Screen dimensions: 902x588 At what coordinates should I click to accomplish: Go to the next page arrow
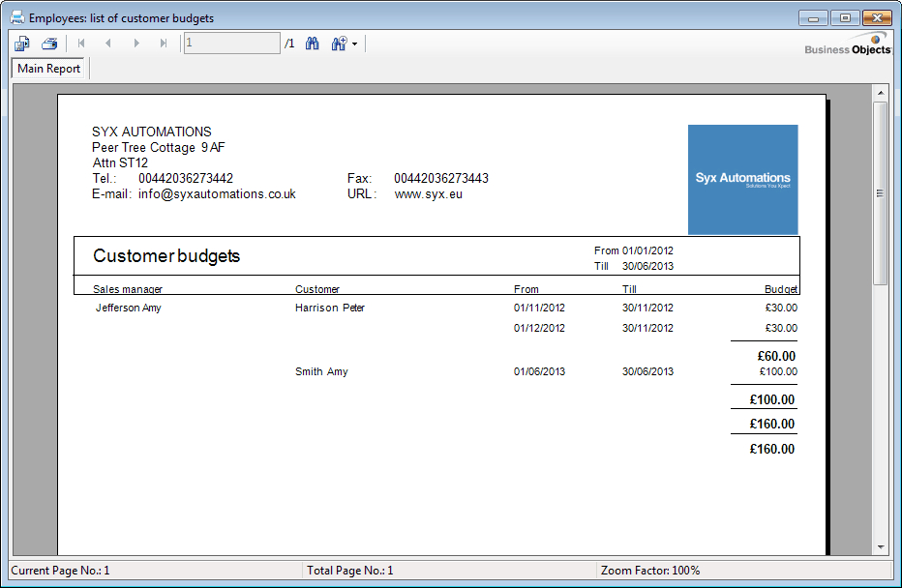click(x=136, y=44)
